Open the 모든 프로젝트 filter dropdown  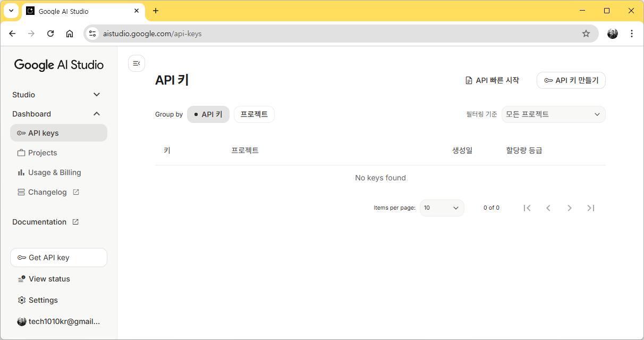click(553, 114)
